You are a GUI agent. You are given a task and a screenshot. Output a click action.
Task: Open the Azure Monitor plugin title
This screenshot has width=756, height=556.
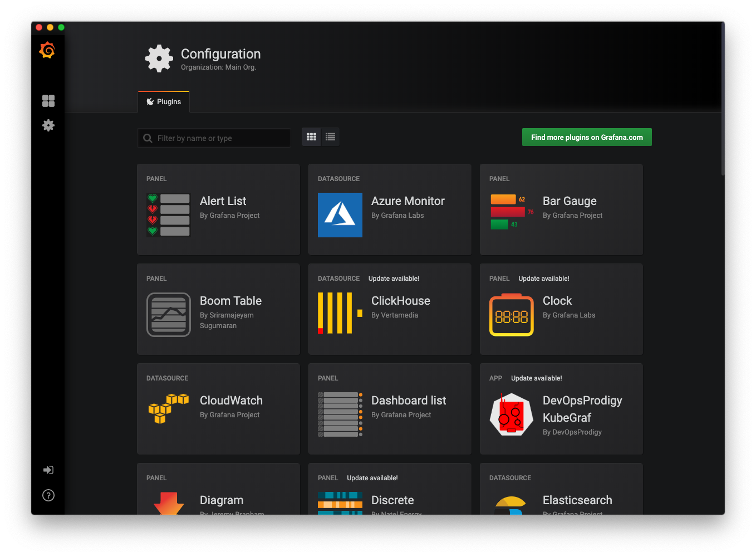click(408, 201)
